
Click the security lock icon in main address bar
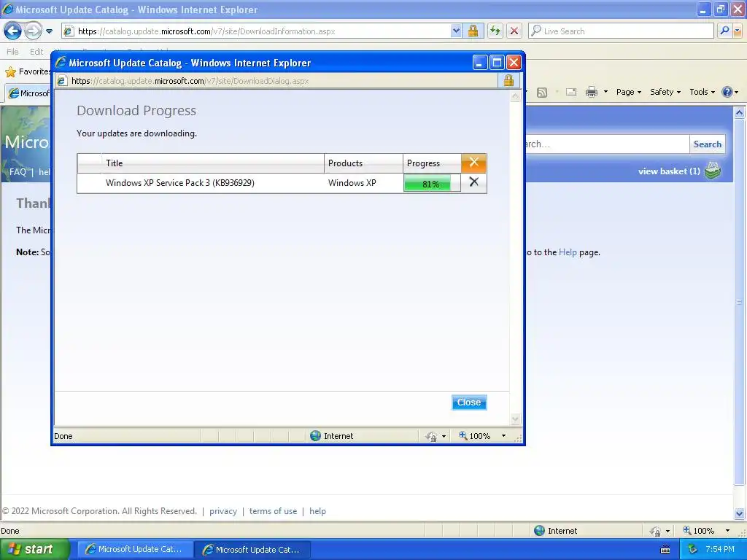pyautogui.click(x=473, y=31)
